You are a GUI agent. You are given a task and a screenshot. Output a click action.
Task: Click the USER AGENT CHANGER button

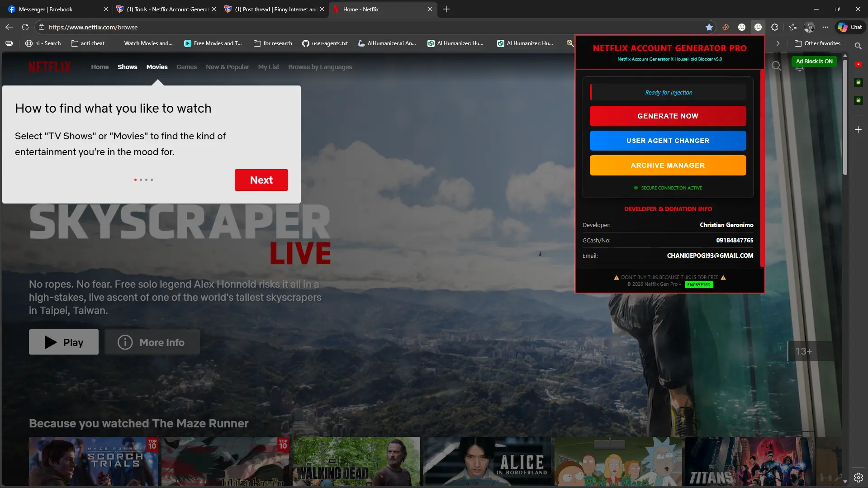pos(668,141)
